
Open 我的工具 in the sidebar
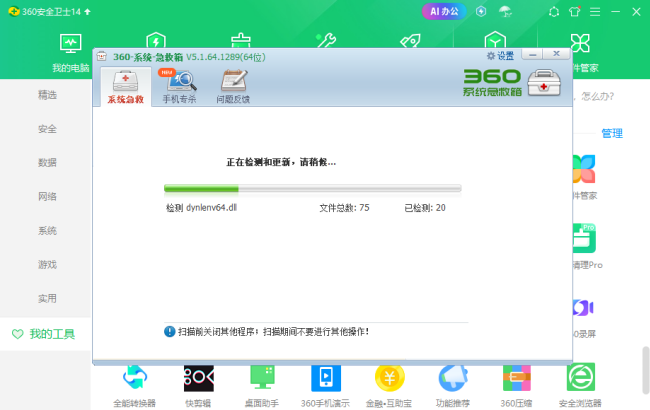click(46, 334)
